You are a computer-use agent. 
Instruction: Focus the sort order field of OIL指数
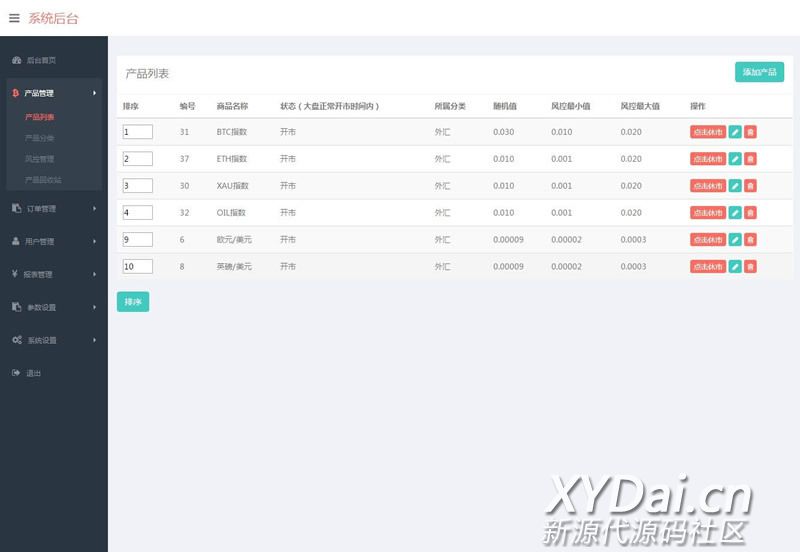click(x=138, y=212)
